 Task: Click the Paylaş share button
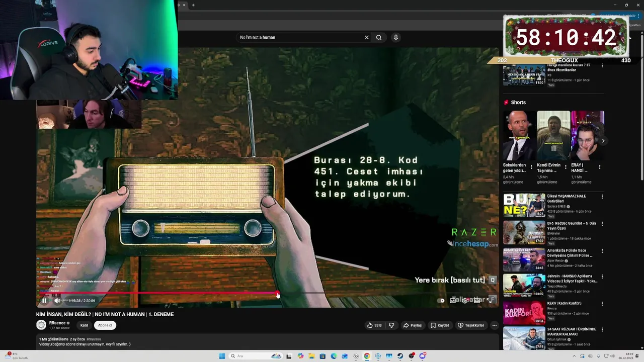point(412,325)
